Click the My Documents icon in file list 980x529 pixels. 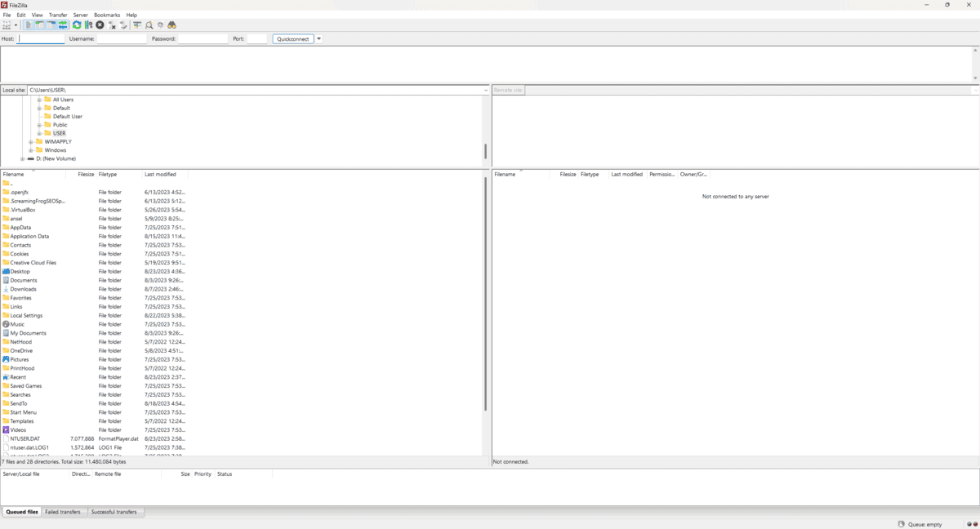[6, 333]
